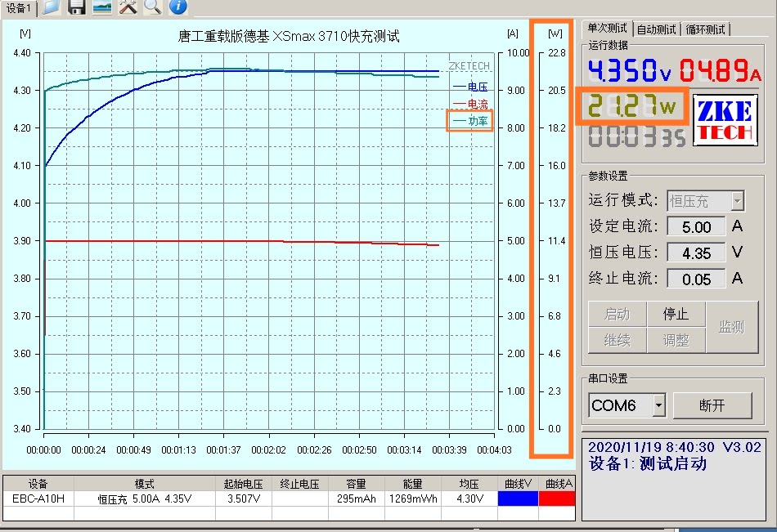This screenshot has height=532, width=777.
Task: Click the 均压 column header
Action: pos(469,484)
